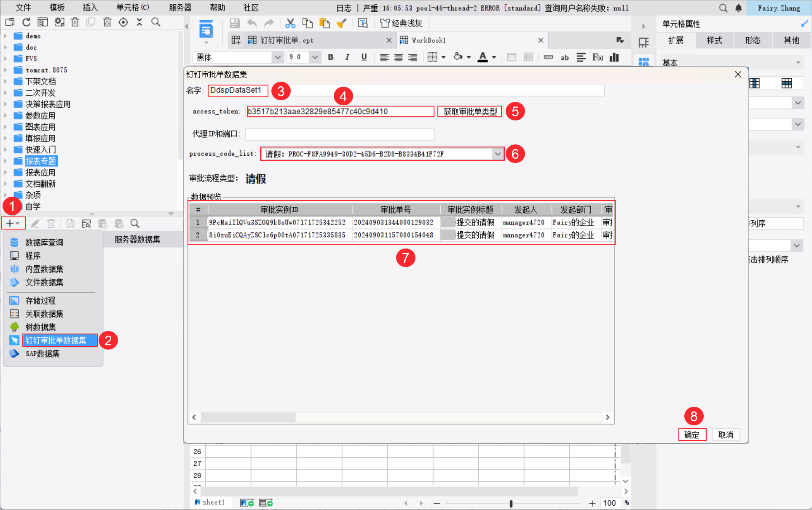Click the format painter brush icon

[x=341, y=23]
